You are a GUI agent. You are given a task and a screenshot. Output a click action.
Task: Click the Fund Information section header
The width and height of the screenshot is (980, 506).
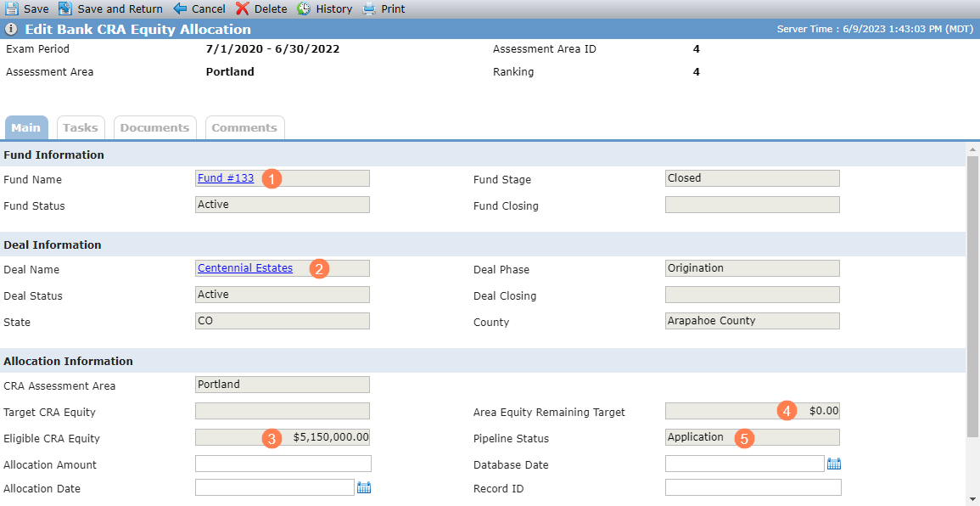(x=483, y=155)
